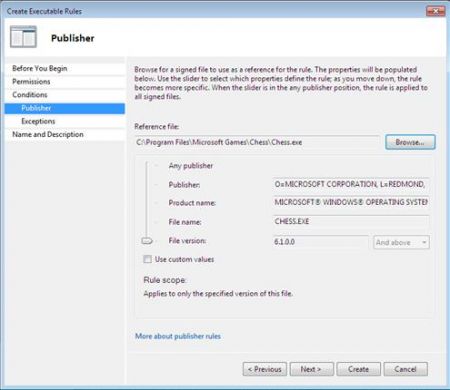Click the Reference file: label

[157, 127]
